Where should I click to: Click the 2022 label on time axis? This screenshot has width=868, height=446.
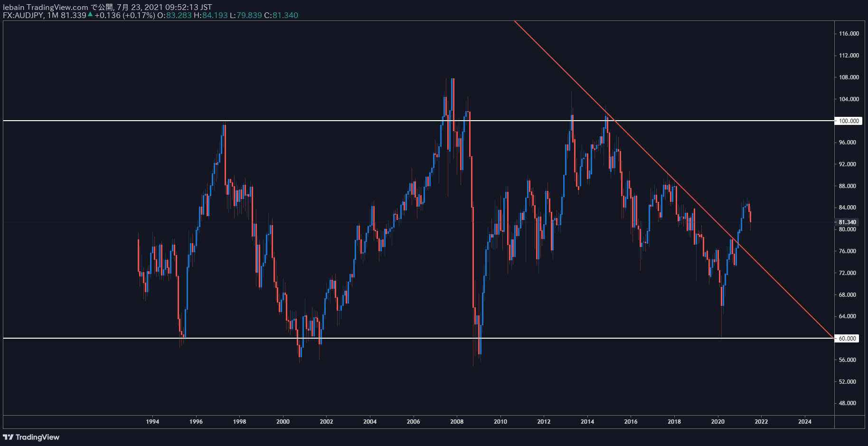[761, 422]
